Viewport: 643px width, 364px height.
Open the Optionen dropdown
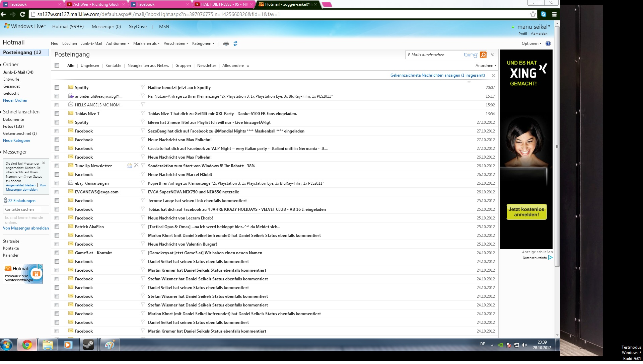click(531, 43)
